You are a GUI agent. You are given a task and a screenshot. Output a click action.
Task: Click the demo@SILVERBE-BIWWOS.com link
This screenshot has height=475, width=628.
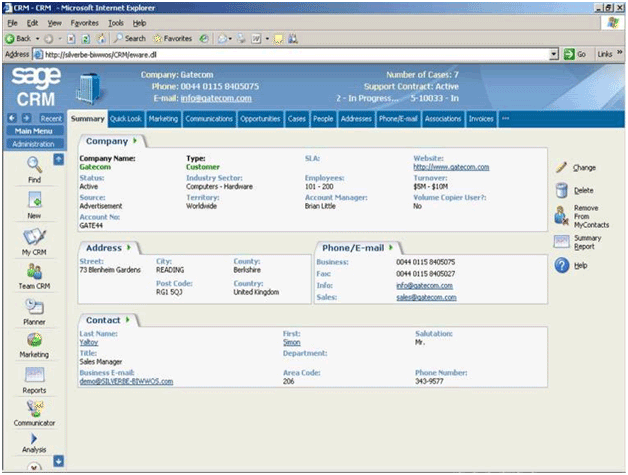click(126, 381)
